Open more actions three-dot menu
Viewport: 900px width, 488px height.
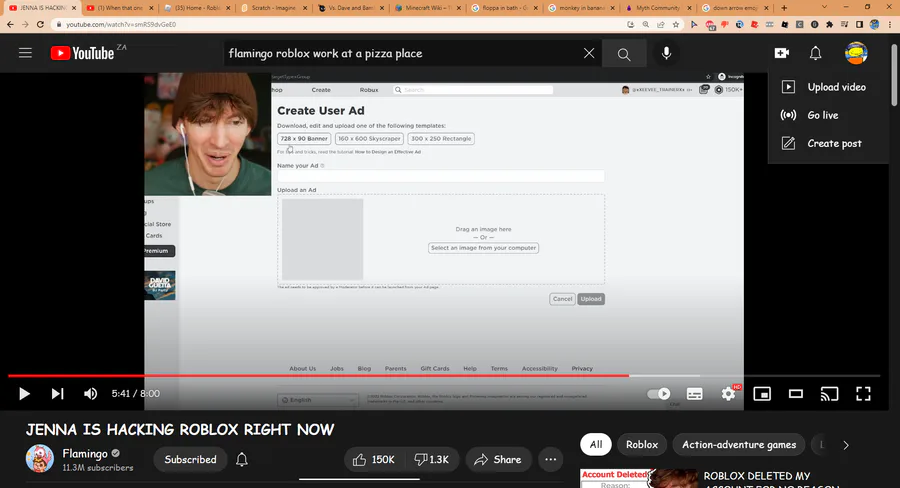(x=550, y=459)
